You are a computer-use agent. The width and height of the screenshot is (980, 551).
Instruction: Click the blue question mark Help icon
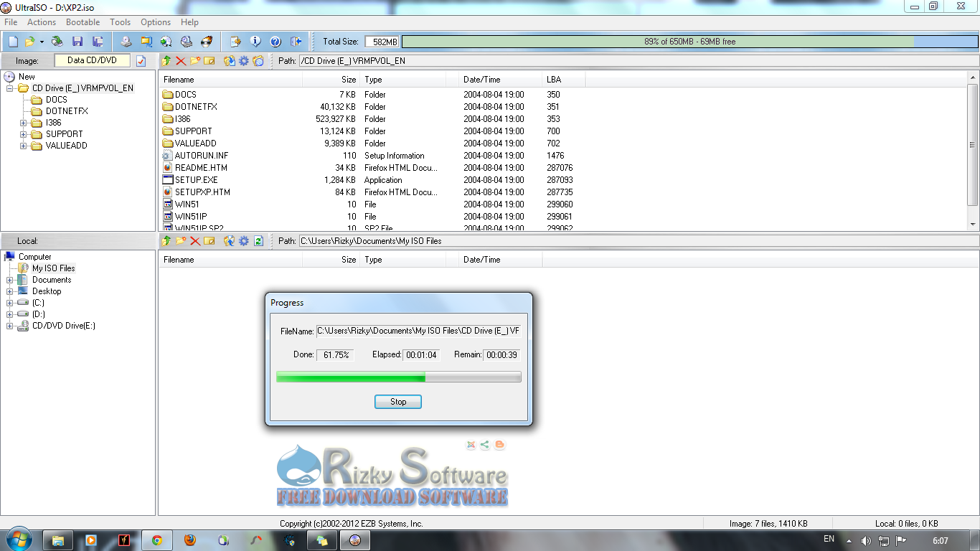pos(275,42)
